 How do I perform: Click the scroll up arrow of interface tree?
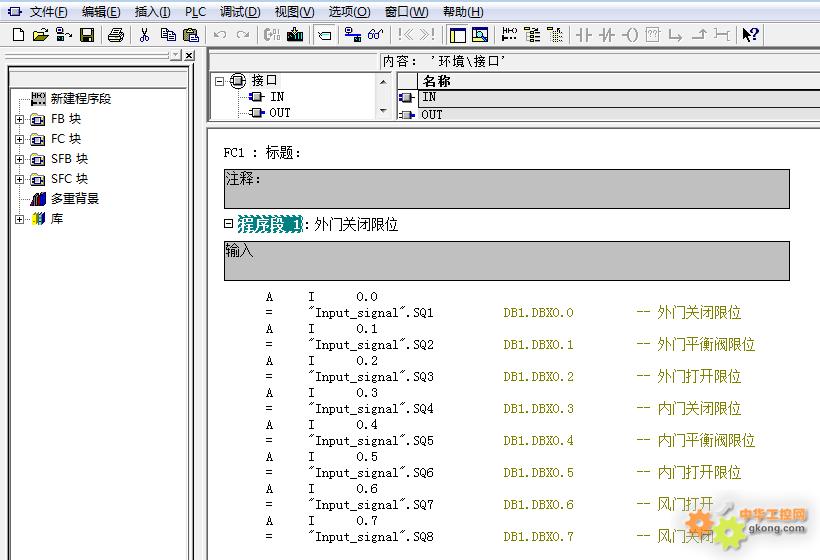tap(383, 82)
